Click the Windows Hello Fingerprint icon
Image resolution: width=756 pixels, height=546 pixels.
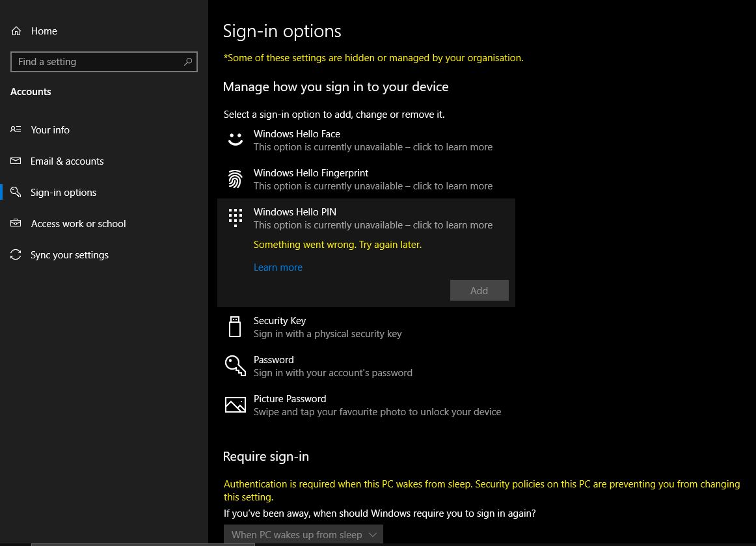click(x=236, y=179)
